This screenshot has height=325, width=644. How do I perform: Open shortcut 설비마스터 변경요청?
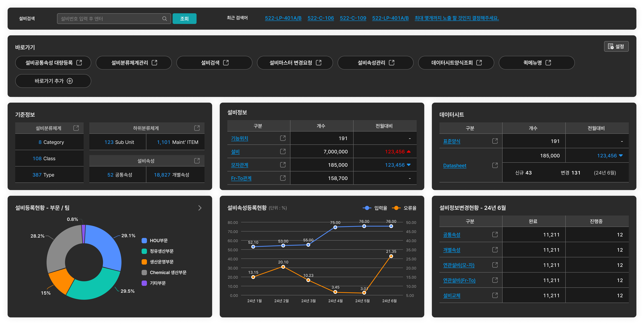tap(295, 63)
